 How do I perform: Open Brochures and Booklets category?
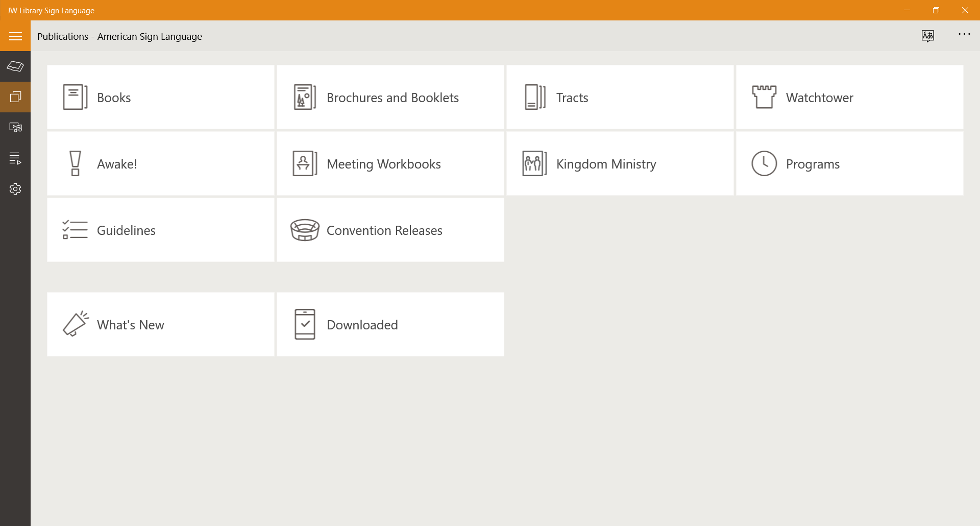390,97
